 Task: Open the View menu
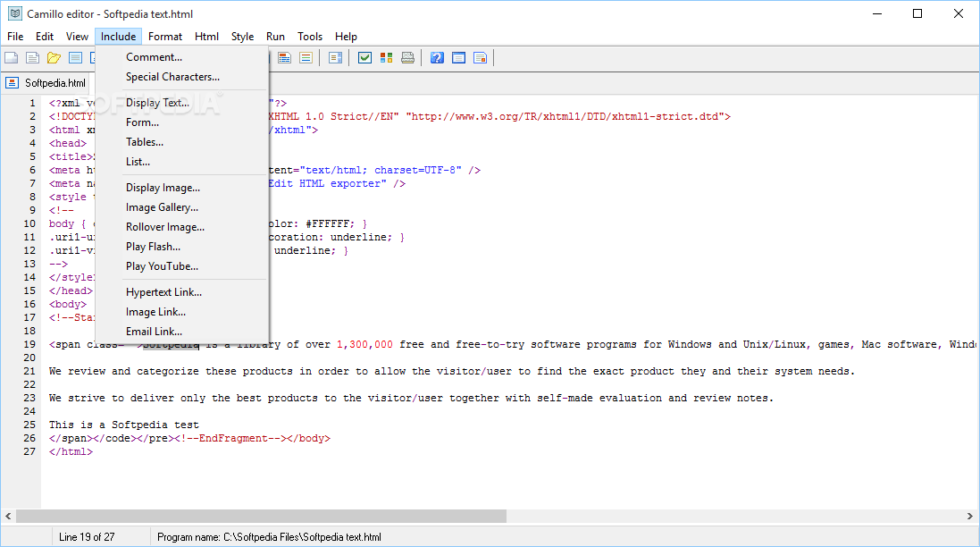coord(77,37)
